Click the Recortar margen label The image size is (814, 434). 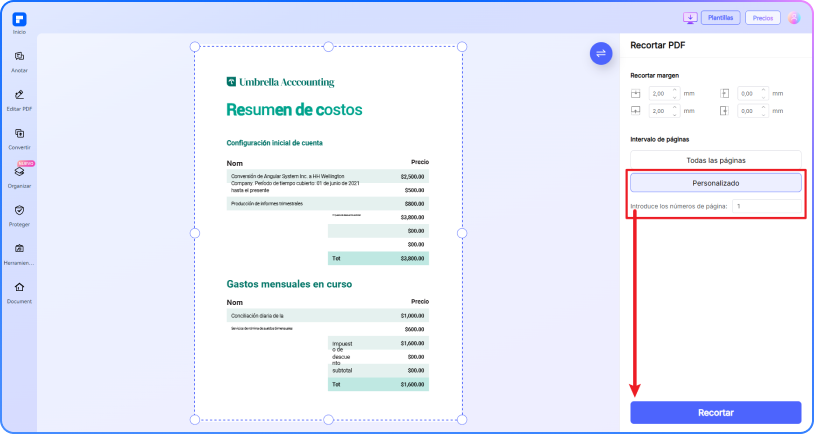[655, 75]
